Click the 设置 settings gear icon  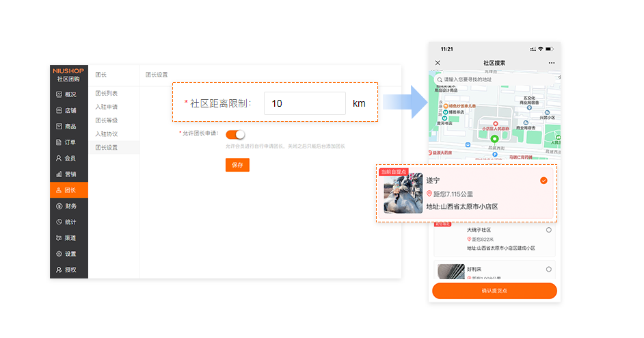pyautogui.click(x=59, y=254)
